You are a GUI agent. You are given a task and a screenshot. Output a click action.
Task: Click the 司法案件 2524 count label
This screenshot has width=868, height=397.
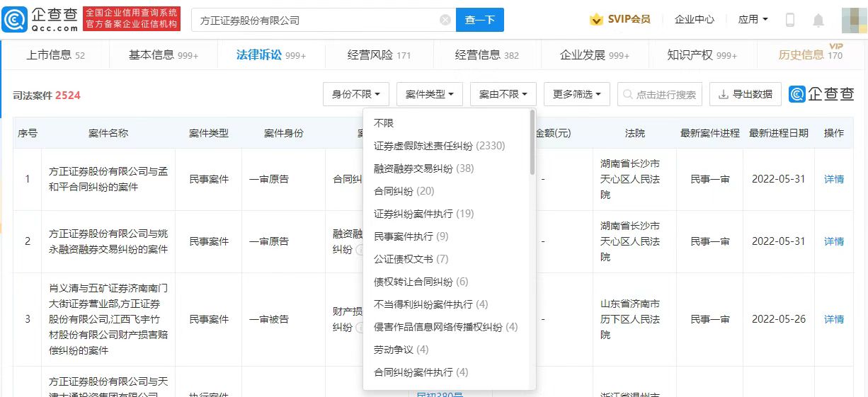pos(47,95)
